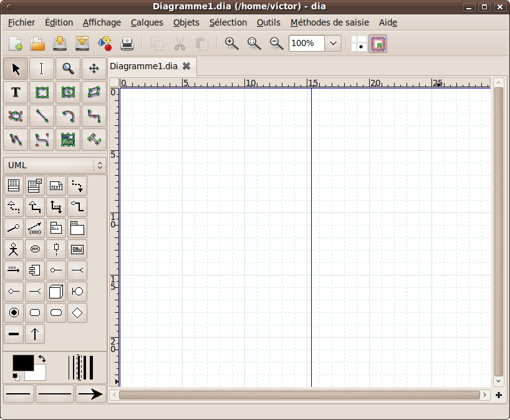Choose the UML Node cube shape

(x=56, y=291)
